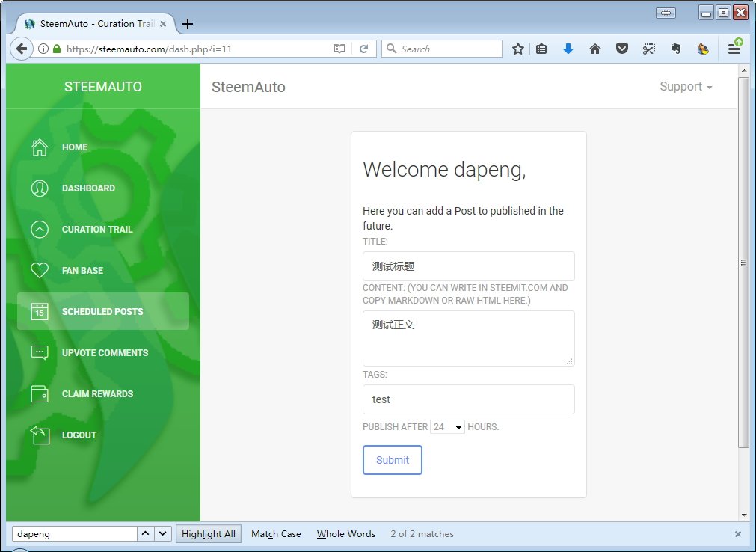The height and width of the screenshot is (552, 756).
Task: Open the Firefox hamburger menu
Action: pos(734,49)
